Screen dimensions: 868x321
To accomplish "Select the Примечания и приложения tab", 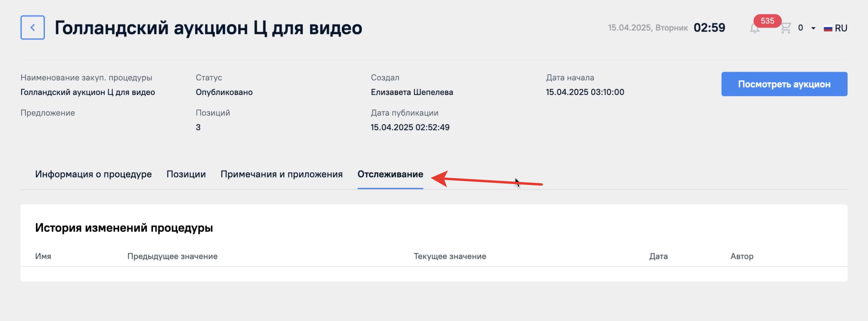I will pyautogui.click(x=281, y=174).
